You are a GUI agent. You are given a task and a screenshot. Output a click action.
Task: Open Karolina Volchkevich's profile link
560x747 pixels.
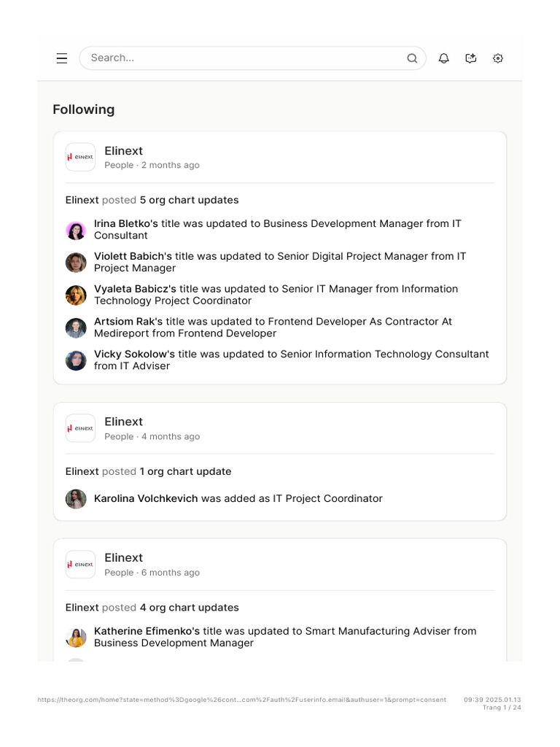click(146, 499)
